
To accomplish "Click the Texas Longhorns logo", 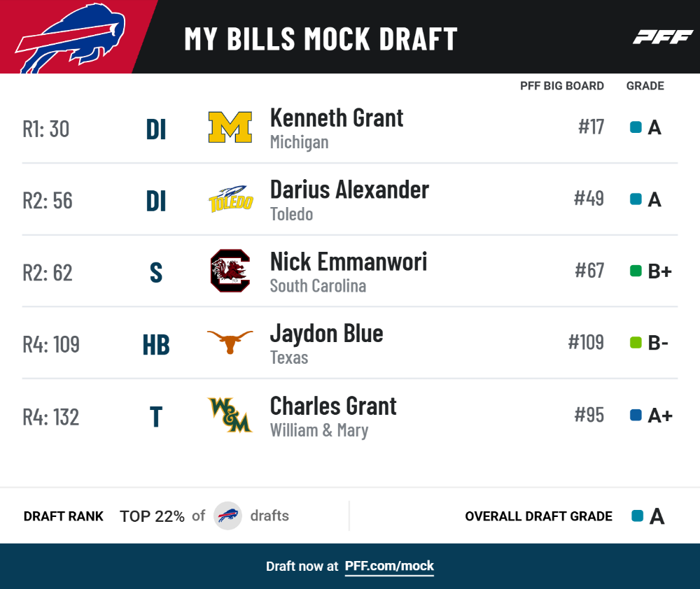I will (230, 342).
